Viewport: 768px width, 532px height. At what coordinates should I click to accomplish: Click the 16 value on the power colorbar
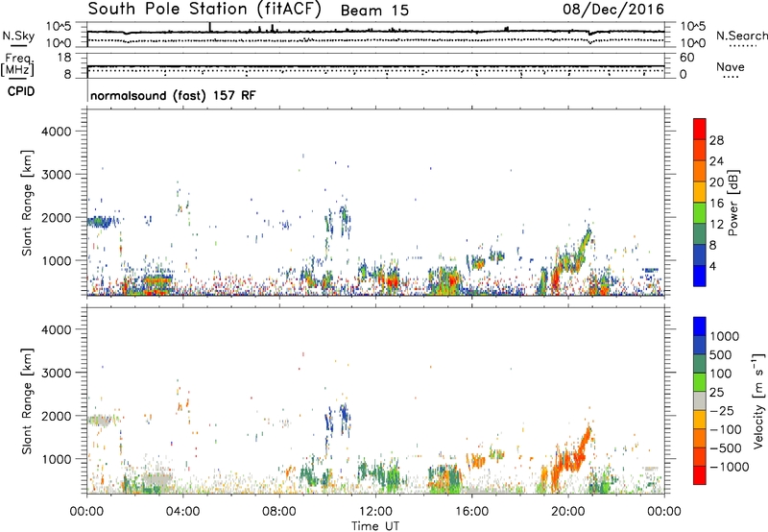click(716, 204)
